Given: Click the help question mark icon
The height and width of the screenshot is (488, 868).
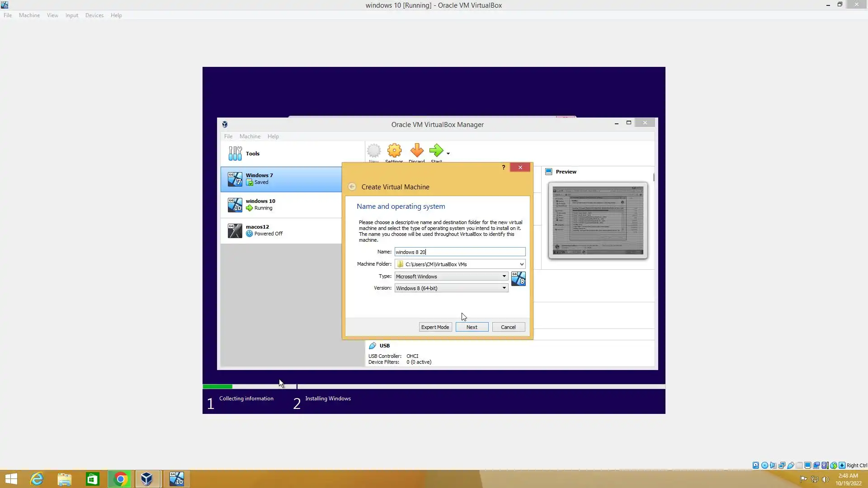Looking at the screenshot, I should 503,167.
